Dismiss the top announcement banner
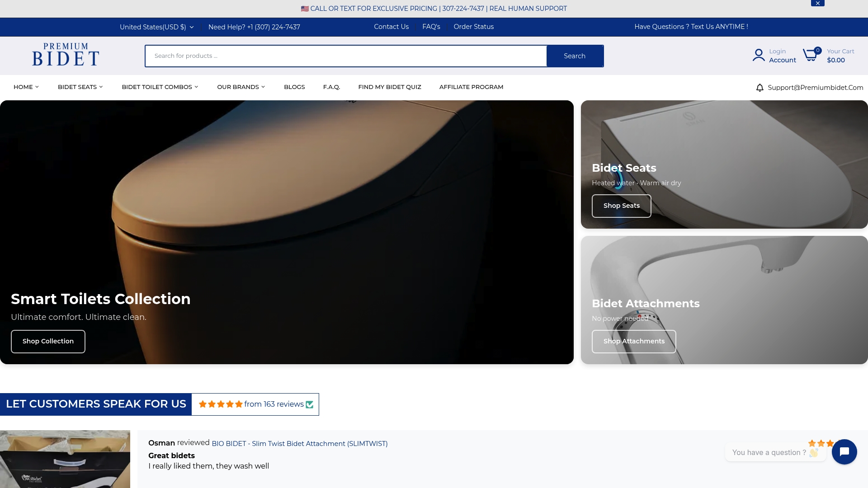Screen dimensions: 868x488 [x=817, y=3]
